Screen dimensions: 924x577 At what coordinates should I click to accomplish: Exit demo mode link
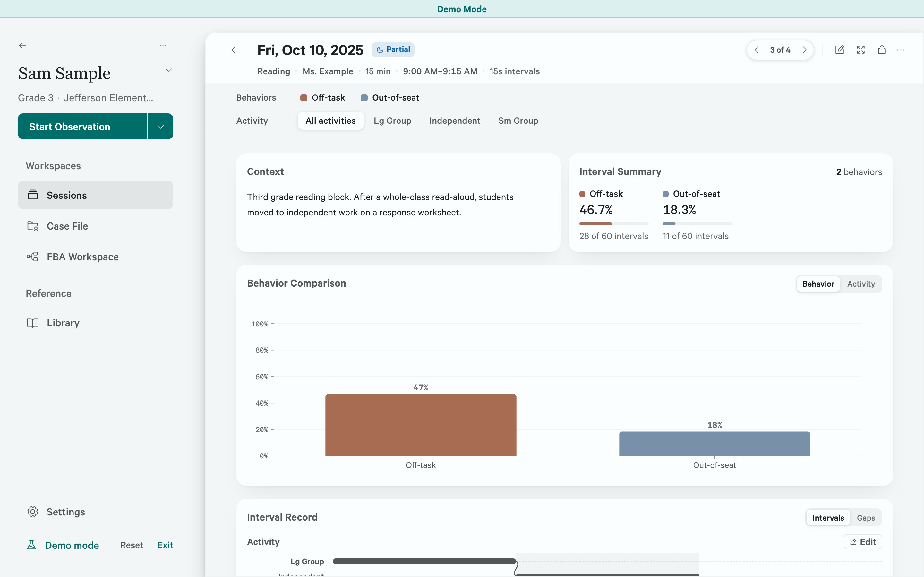point(165,545)
